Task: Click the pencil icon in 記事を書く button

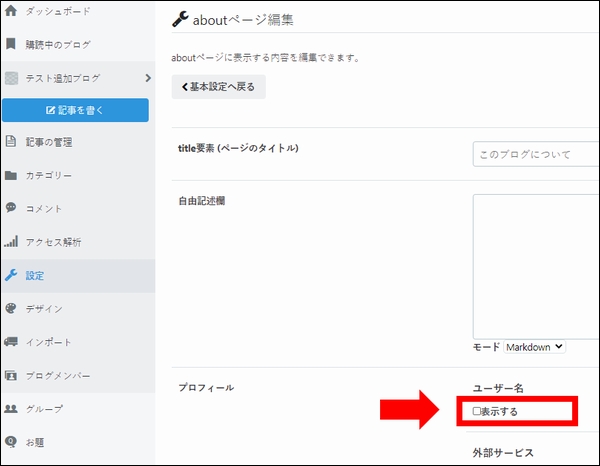Action: 51,110
